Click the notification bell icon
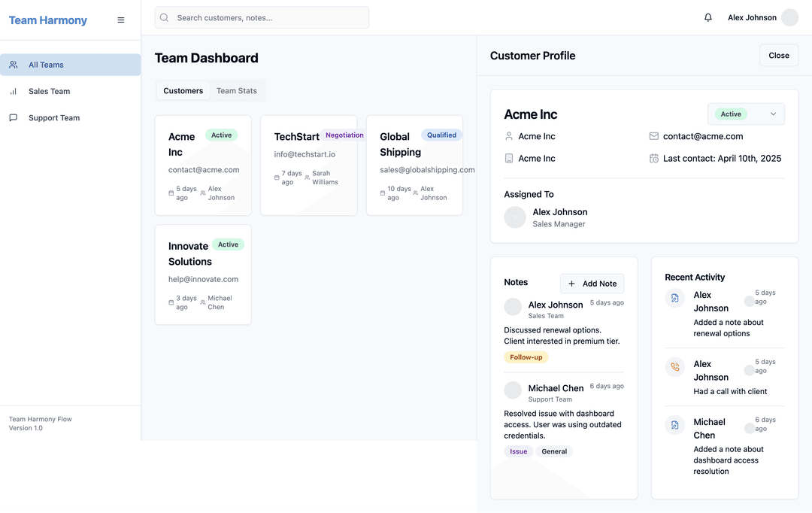Image resolution: width=812 pixels, height=513 pixels. 707,17
